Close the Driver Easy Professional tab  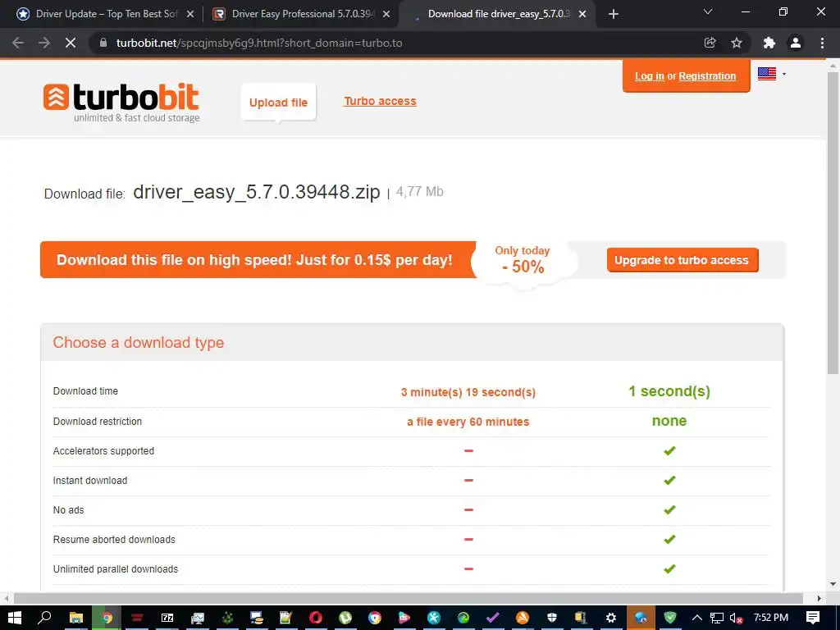386,14
